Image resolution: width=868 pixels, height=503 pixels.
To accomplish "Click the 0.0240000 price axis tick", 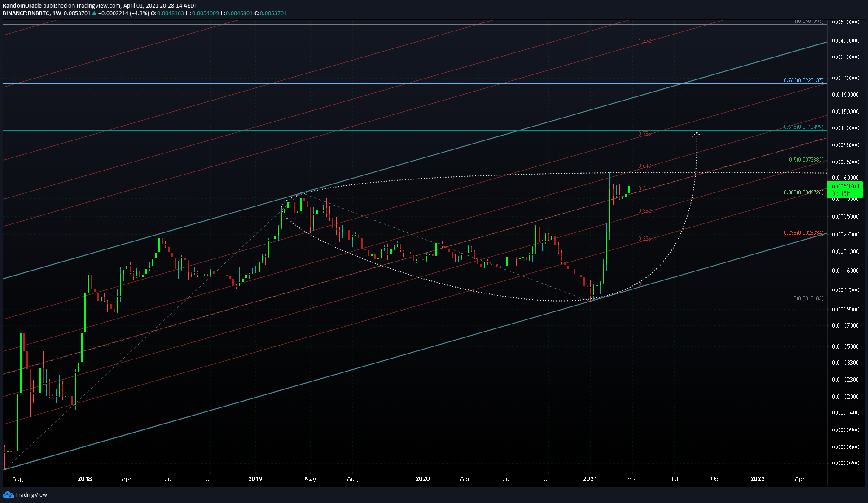I will click(x=846, y=78).
